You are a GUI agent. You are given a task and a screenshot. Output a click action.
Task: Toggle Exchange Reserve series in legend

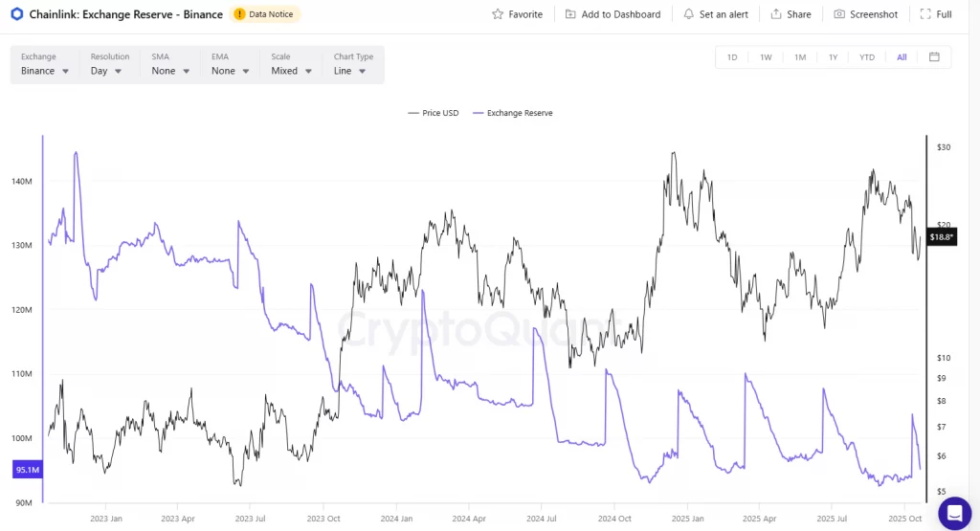pyautogui.click(x=513, y=113)
